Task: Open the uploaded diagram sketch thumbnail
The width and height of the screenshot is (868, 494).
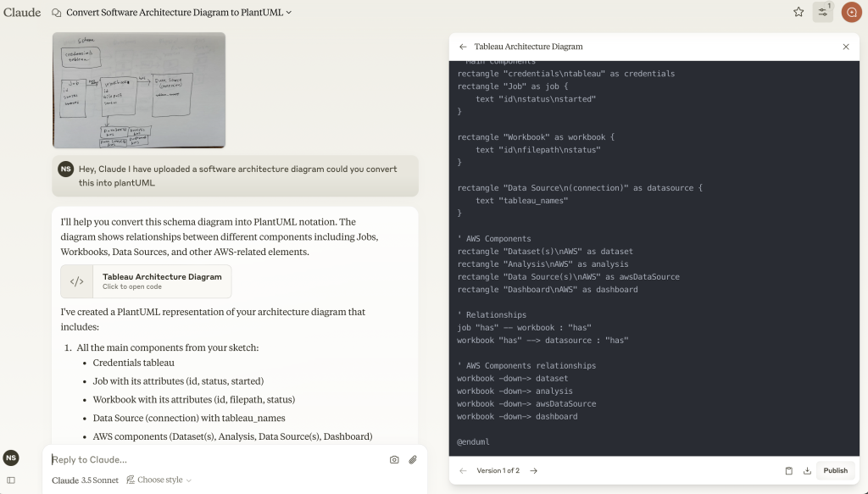Action: tap(139, 90)
